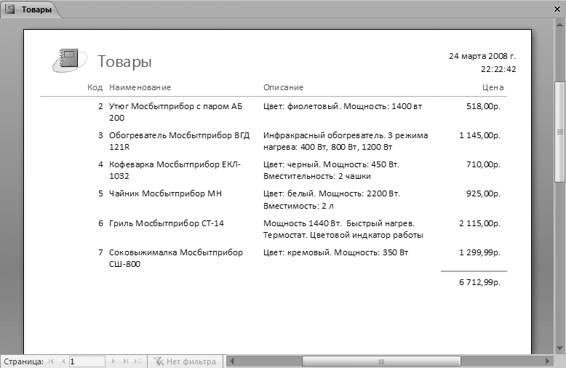Click the Цена column header
The image size is (566, 368).
(493, 87)
